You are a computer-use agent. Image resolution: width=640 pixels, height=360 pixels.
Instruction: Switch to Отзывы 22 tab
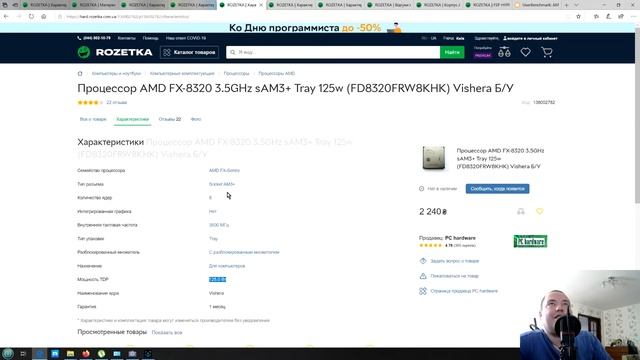169,119
